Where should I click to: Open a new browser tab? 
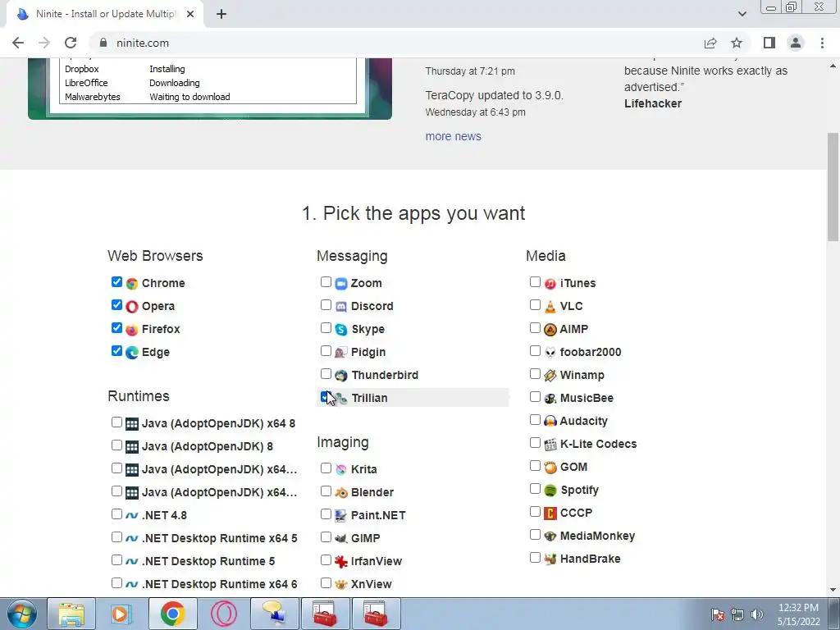221,15
